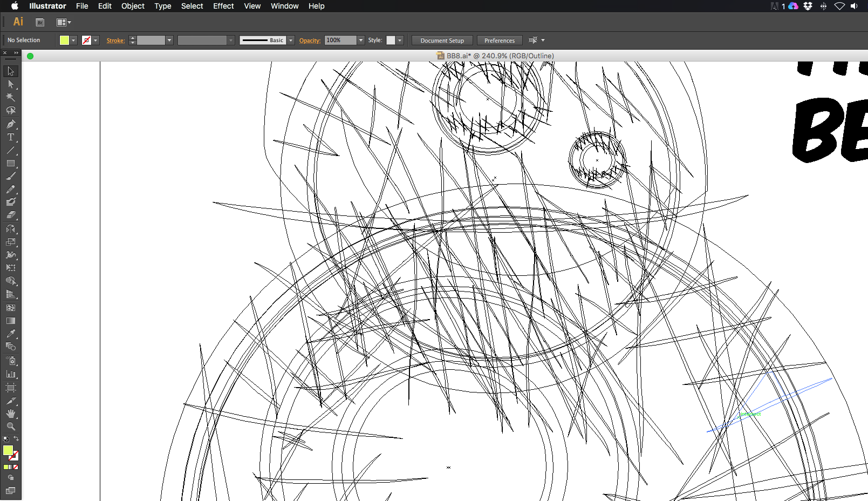Swap fill and stroke colors
This screenshot has height=501, width=868.
click(x=16, y=438)
